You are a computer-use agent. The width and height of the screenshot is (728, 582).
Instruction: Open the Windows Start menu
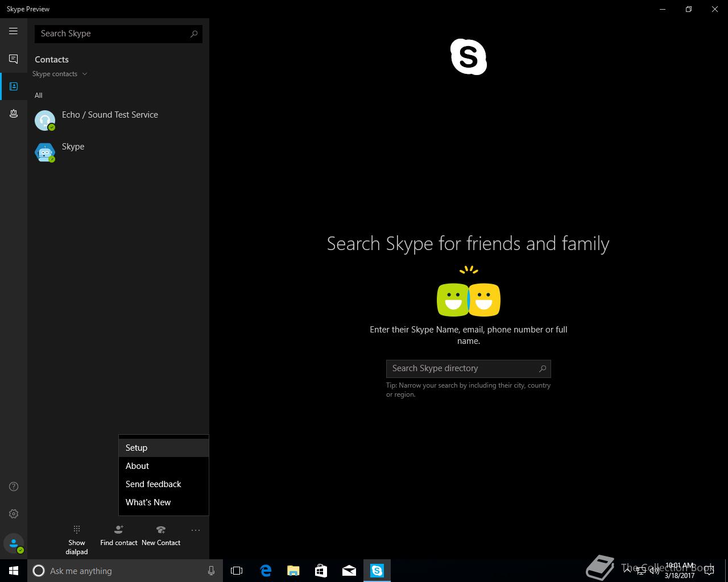coord(14,571)
